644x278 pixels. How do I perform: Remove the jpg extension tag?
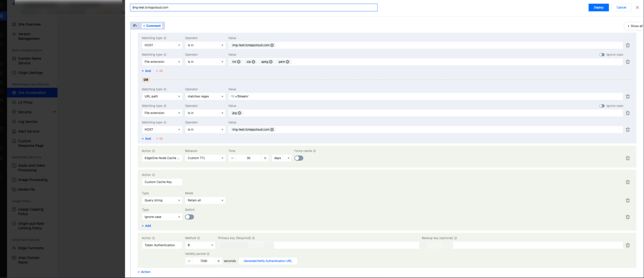(x=239, y=113)
